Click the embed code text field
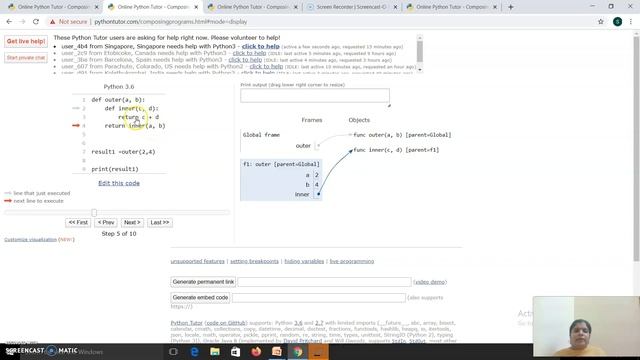Screen dimensions: 640x360 319,298
